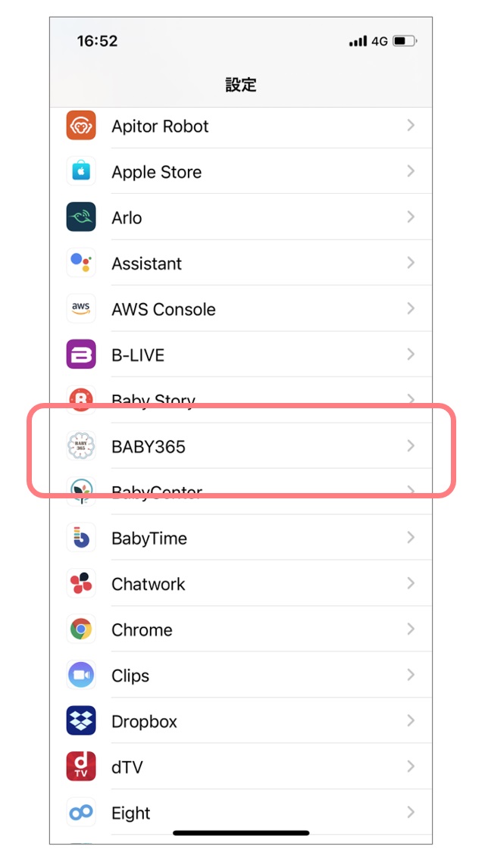The width and height of the screenshot is (485, 868).
Task: Select the "Chrome" label
Action: [x=142, y=630]
